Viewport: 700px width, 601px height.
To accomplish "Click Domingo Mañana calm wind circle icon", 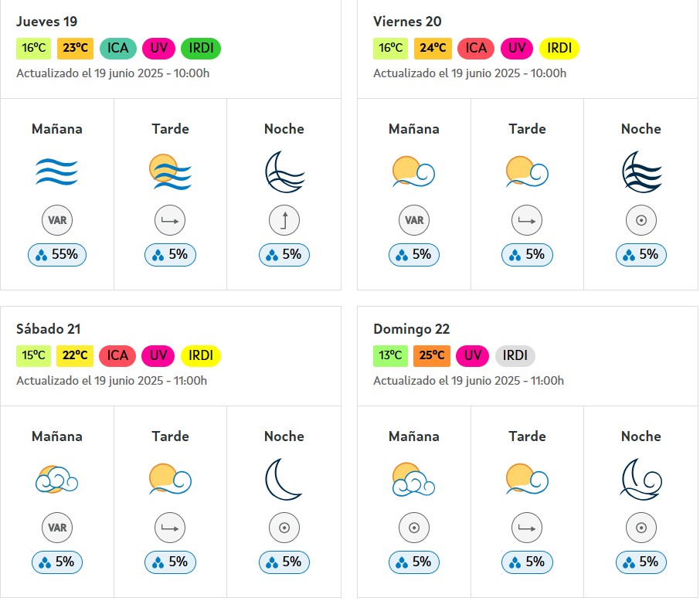I will pos(414,528).
